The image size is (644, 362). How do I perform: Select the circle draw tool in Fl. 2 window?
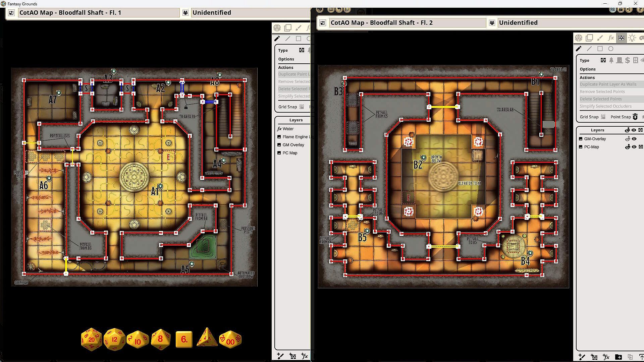pyautogui.click(x=611, y=49)
